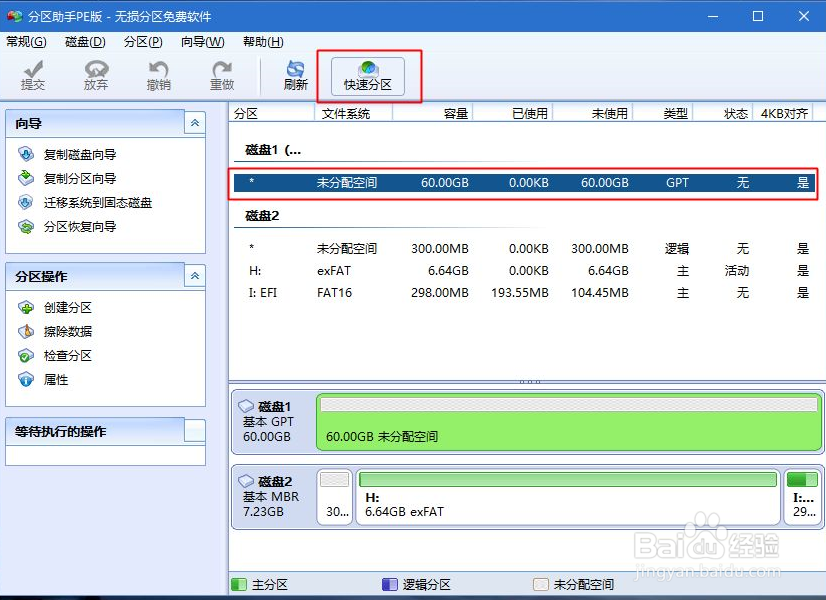
Task: Collapse the 分区操作 sidebar panel
Action: (x=196, y=275)
